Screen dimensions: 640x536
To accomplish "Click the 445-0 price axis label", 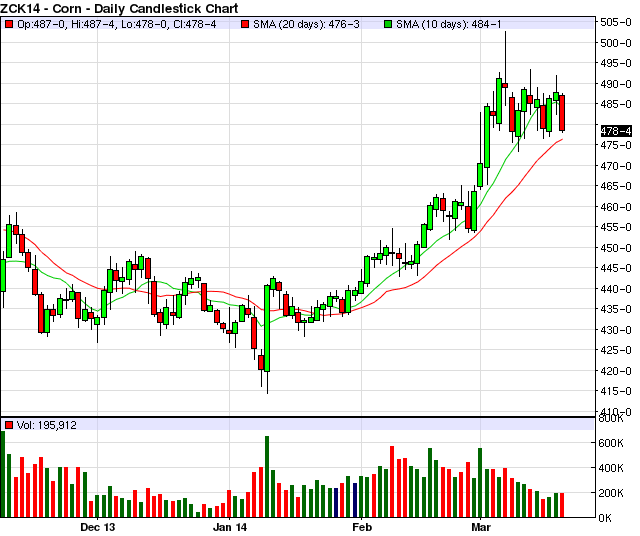I will (x=616, y=269).
